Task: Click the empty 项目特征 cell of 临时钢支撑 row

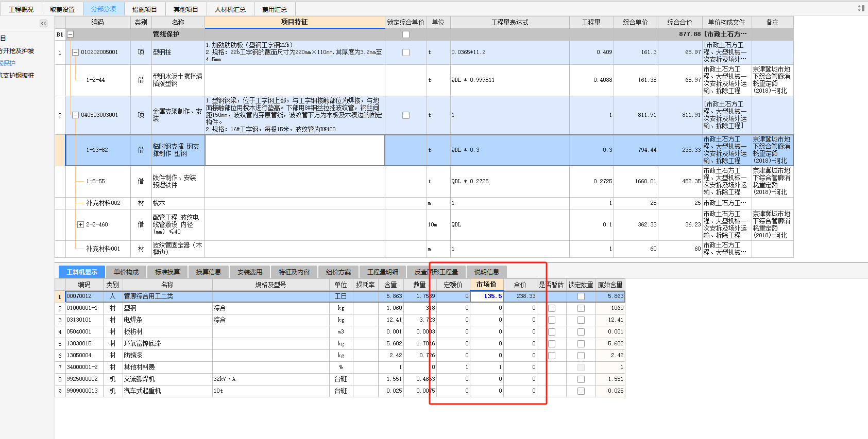Action: [x=295, y=150]
